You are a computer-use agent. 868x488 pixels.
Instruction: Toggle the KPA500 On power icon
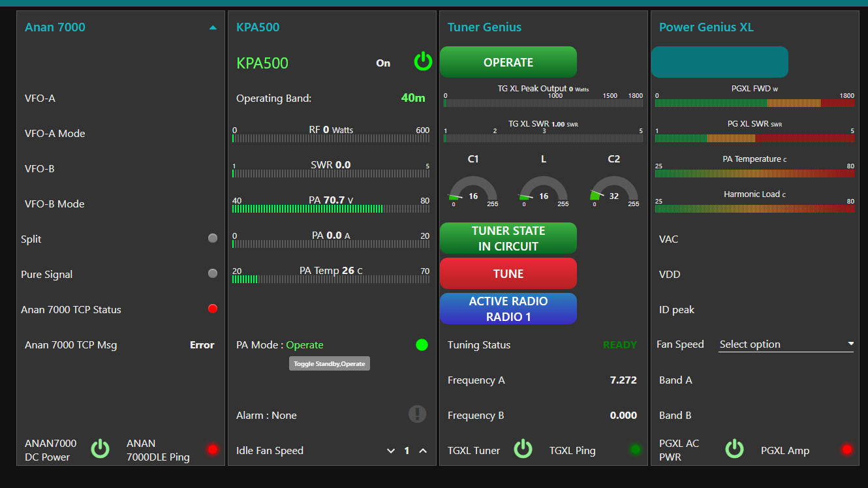click(424, 62)
